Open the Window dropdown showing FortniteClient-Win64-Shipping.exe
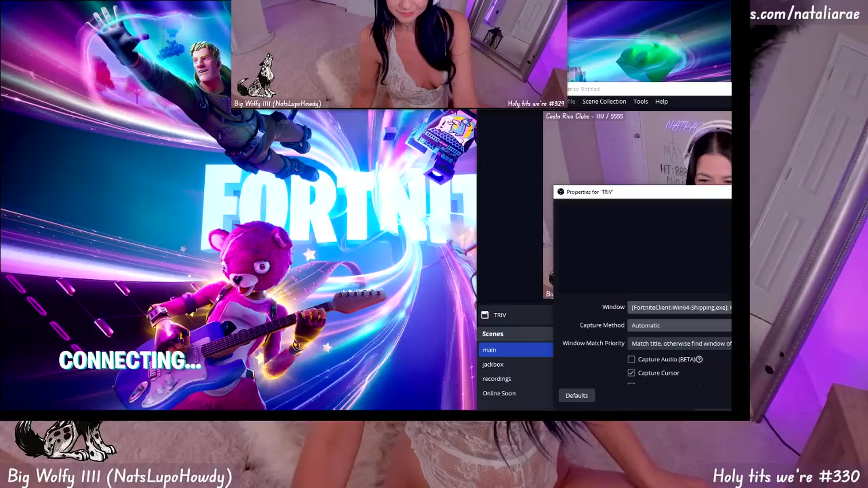The height and width of the screenshot is (488, 868). click(x=679, y=307)
